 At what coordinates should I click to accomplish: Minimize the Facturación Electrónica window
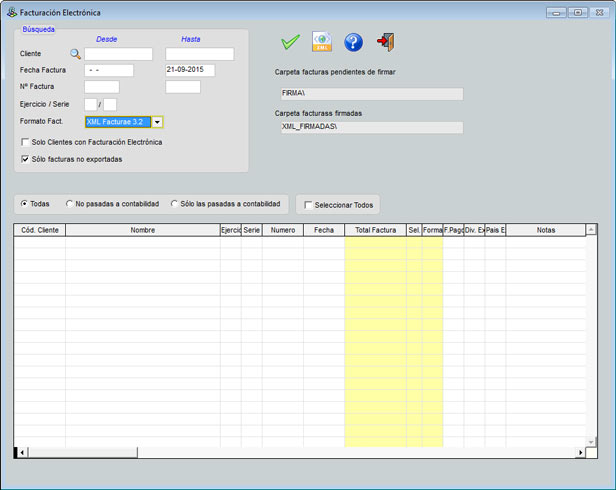point(556,13)
